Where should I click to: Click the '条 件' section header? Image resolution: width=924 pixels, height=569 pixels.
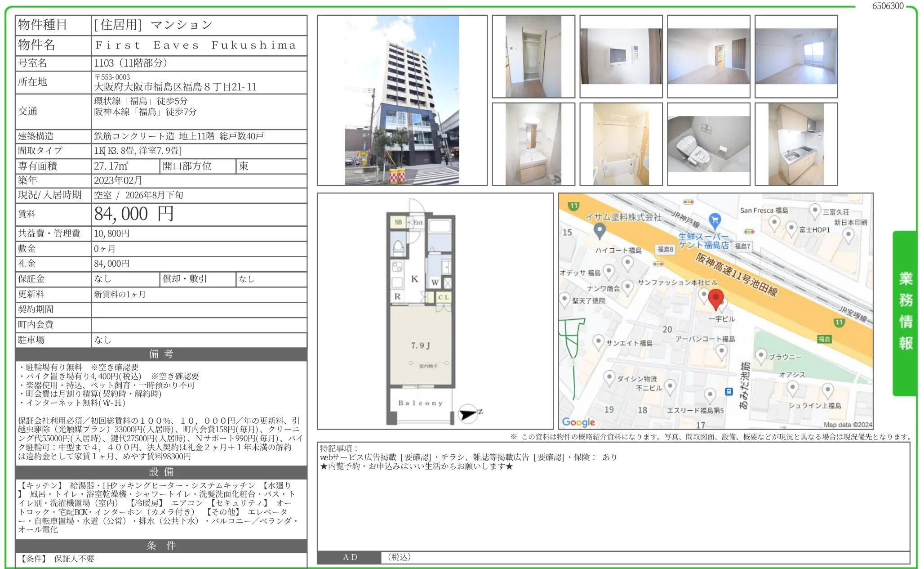pyautogui.click(x=161, y=546)
